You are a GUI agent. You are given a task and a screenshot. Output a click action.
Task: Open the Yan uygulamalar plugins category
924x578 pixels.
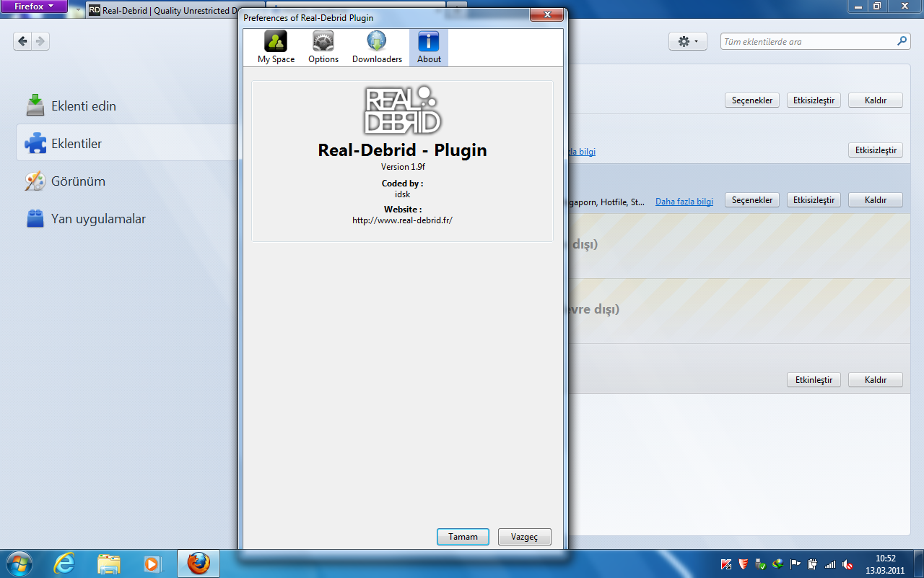[128, 219]
